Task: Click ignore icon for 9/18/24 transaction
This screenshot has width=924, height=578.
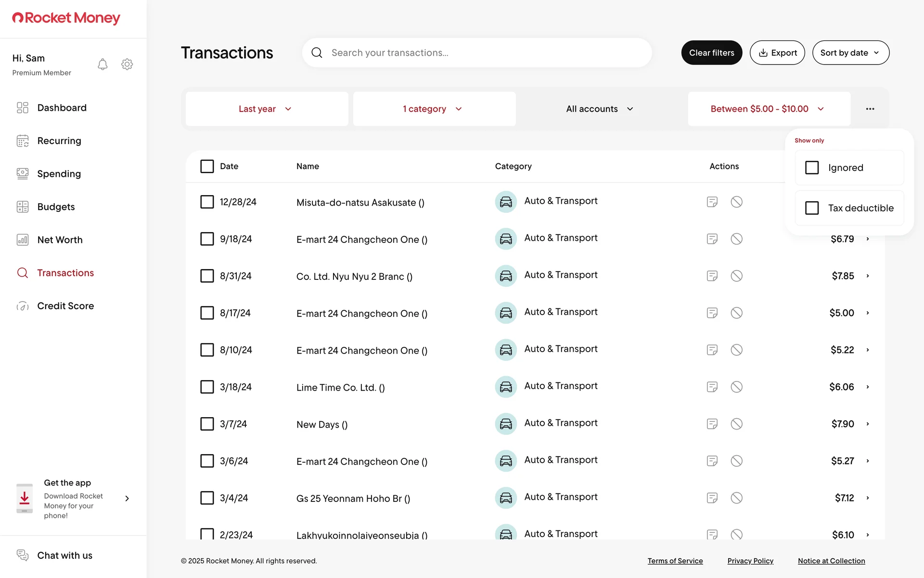Action: (736, 239)
